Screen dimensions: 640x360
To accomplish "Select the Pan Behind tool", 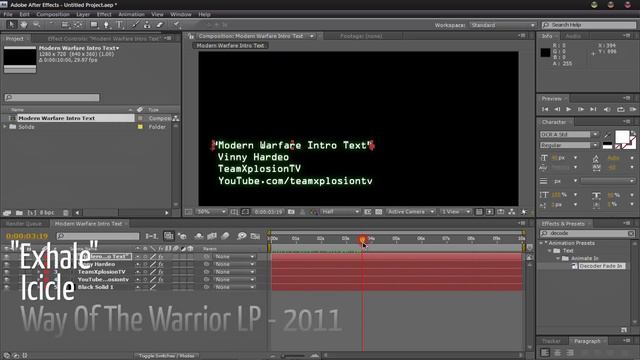I will point(78,25).
